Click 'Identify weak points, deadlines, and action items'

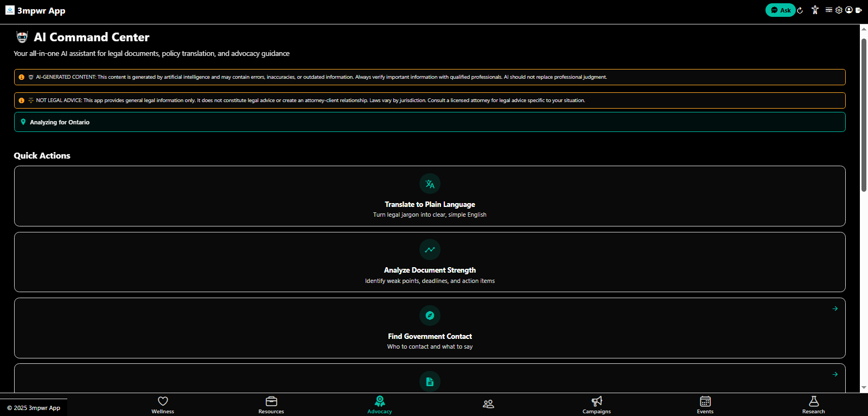point(430,281)
